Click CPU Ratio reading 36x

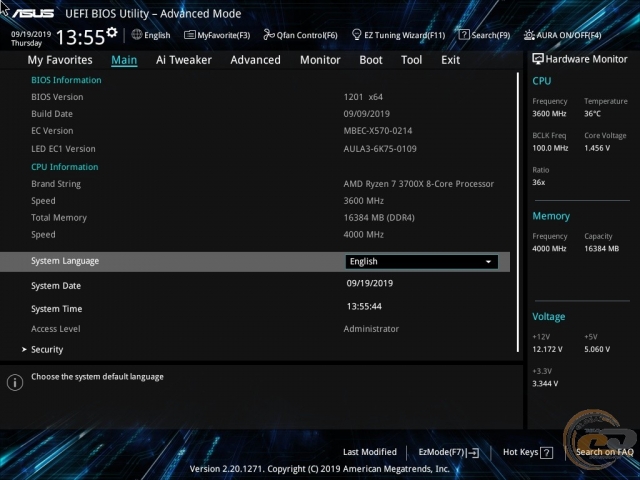[x=539, y=182]
